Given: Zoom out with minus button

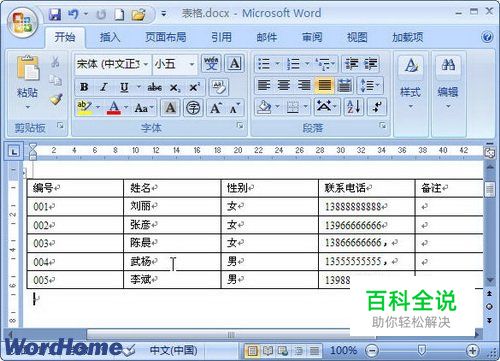Looking at the screenshot, I should click(x=372, y=350).
